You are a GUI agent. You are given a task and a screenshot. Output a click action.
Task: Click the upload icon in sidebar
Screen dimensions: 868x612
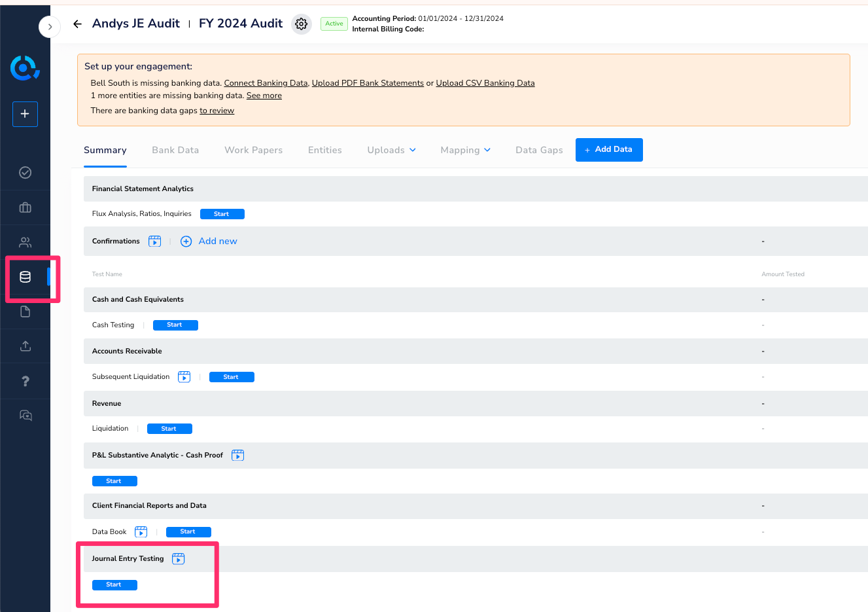26,346
